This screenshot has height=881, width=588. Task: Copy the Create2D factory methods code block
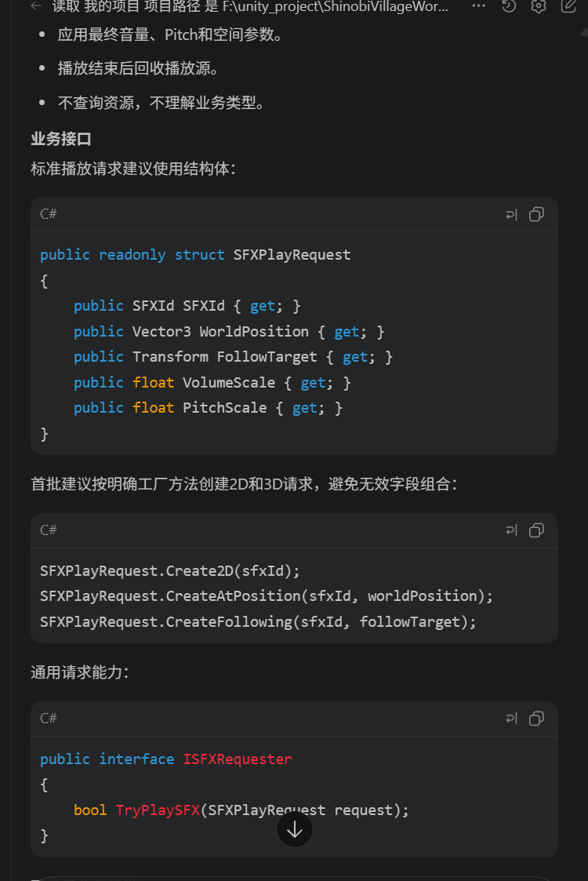pyautogui.click(x=536, y=530)
